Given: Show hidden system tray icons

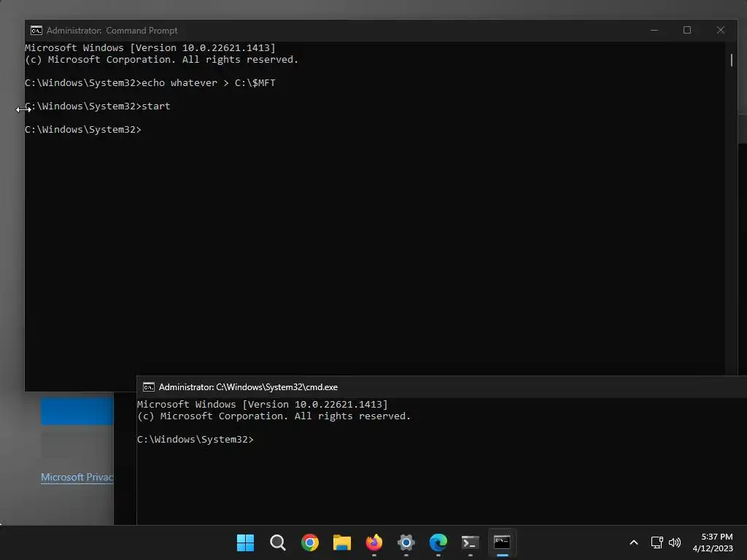Looking at the screenshot, I should pos(634,542).
